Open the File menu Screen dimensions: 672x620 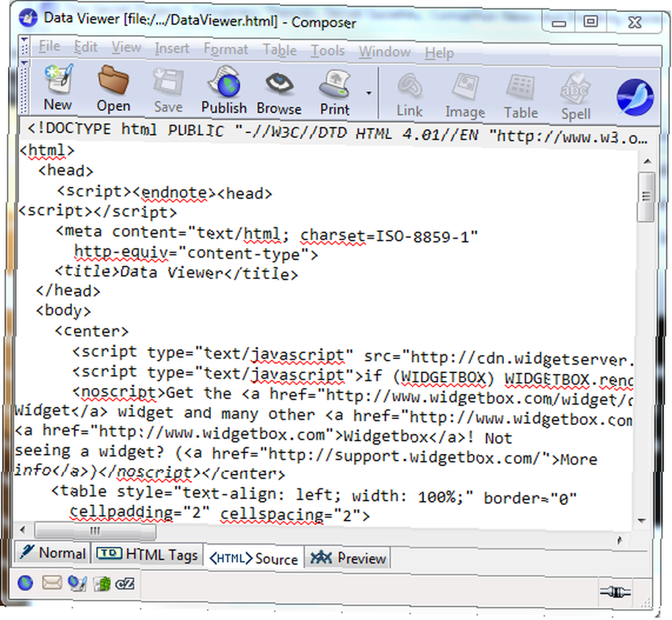coord(49,46)
